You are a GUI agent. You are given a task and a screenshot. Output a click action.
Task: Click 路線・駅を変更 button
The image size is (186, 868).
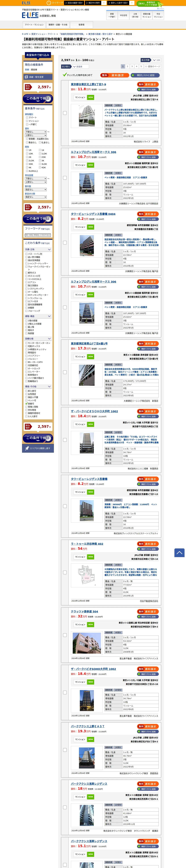tap(38, 77)
